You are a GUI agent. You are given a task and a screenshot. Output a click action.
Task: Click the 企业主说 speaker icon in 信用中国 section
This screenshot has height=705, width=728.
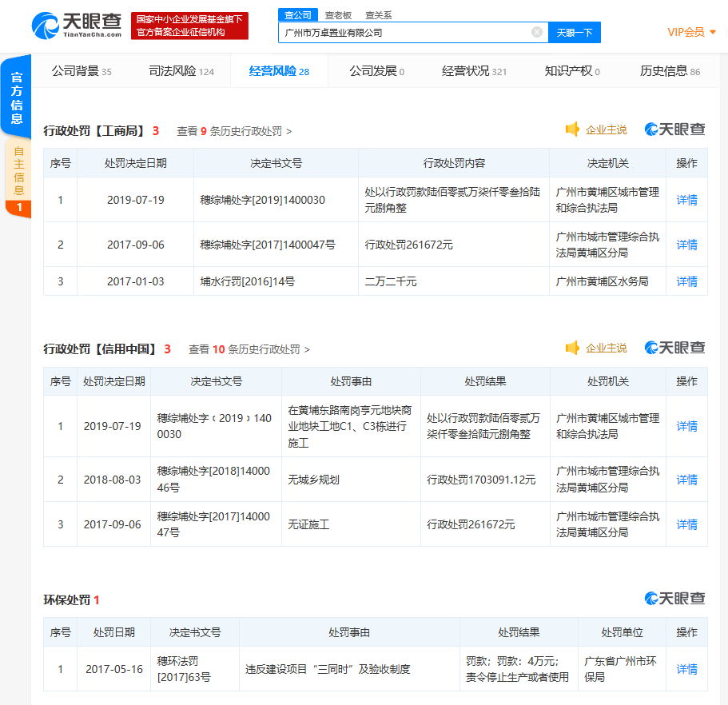coord(572,348)
